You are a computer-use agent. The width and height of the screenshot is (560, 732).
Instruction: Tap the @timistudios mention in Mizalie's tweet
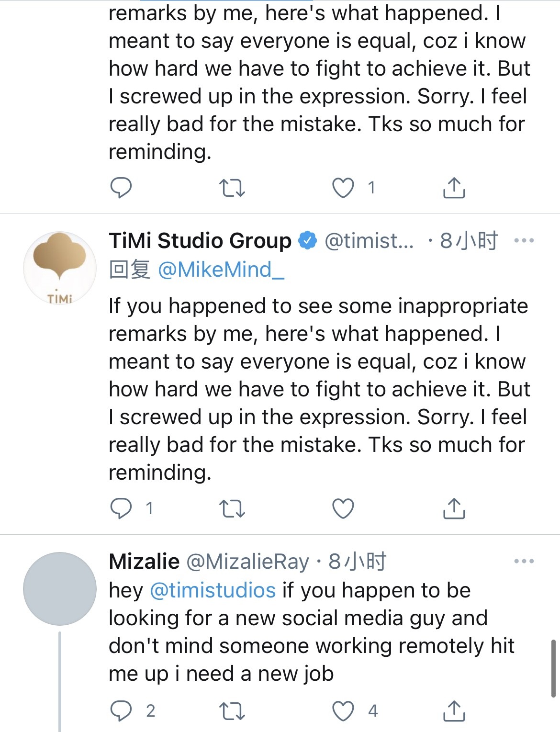point(213,590)
